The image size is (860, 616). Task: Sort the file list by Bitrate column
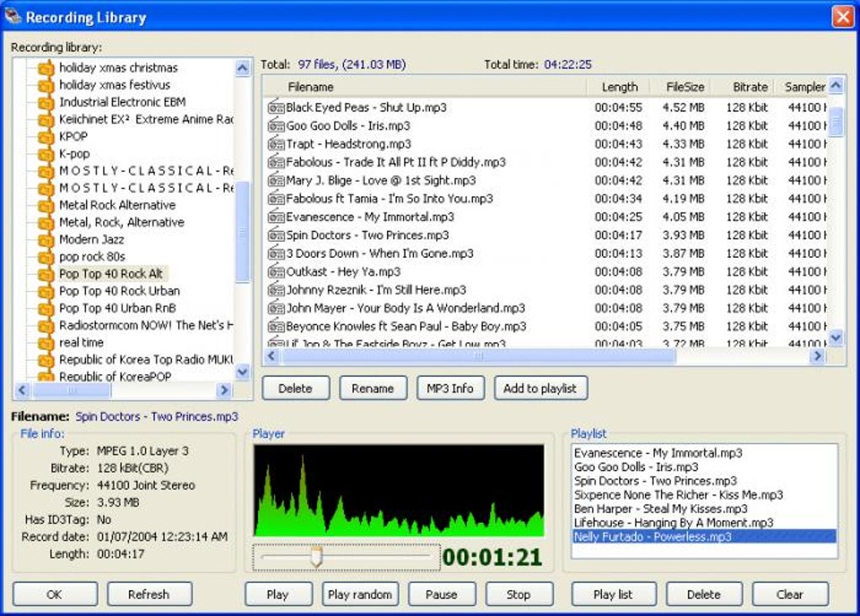pyautogui.click(x=750, y=87)
